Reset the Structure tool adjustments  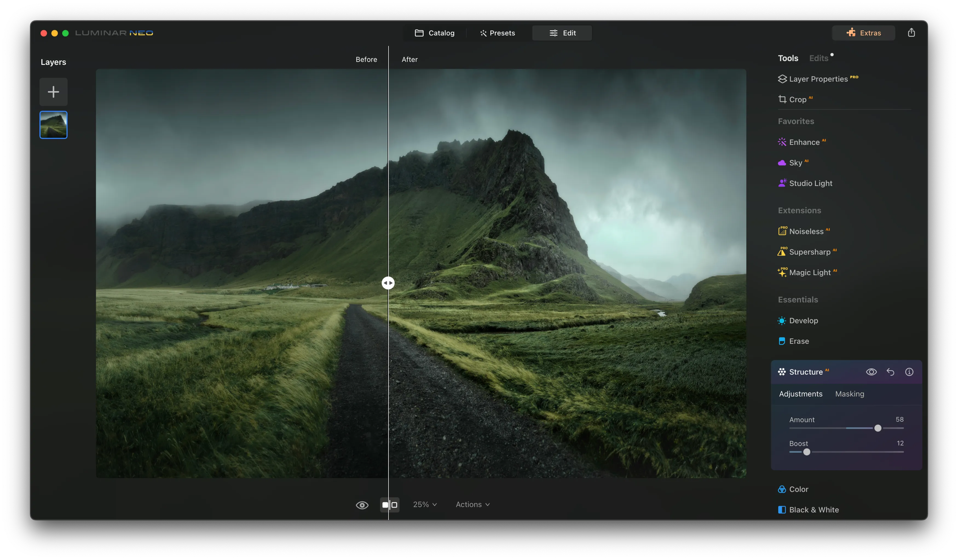pyautogui.click(x=890, y=372)
